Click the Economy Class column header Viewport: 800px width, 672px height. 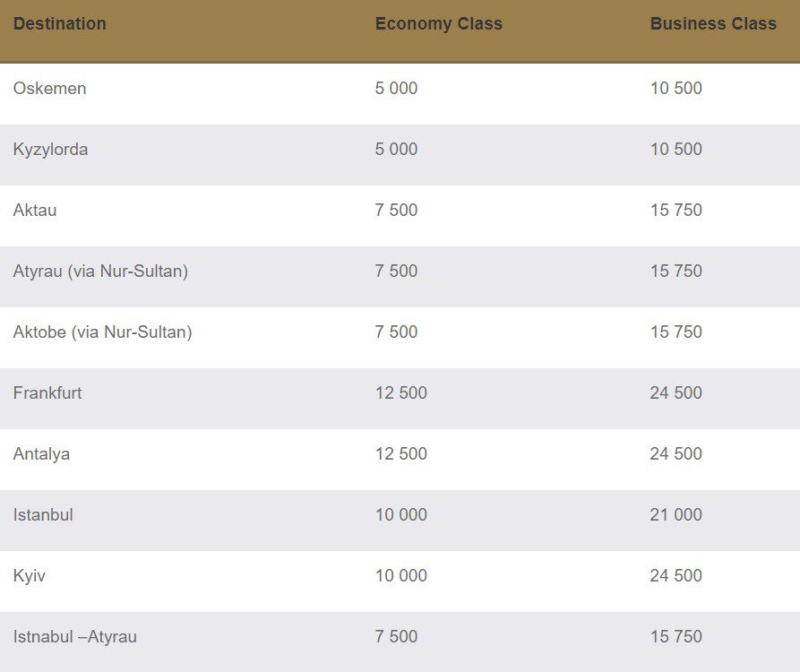pyautogui.click(x=438, y=24)
